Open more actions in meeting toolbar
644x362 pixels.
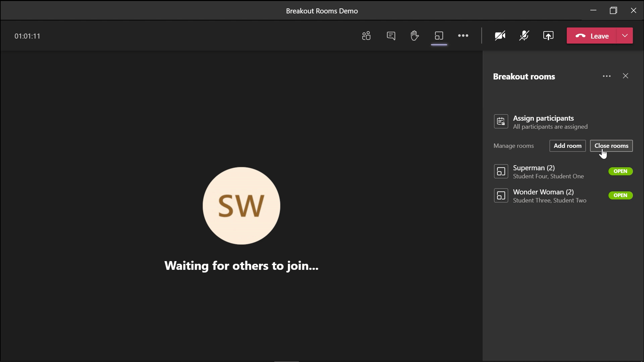point(463,36)
